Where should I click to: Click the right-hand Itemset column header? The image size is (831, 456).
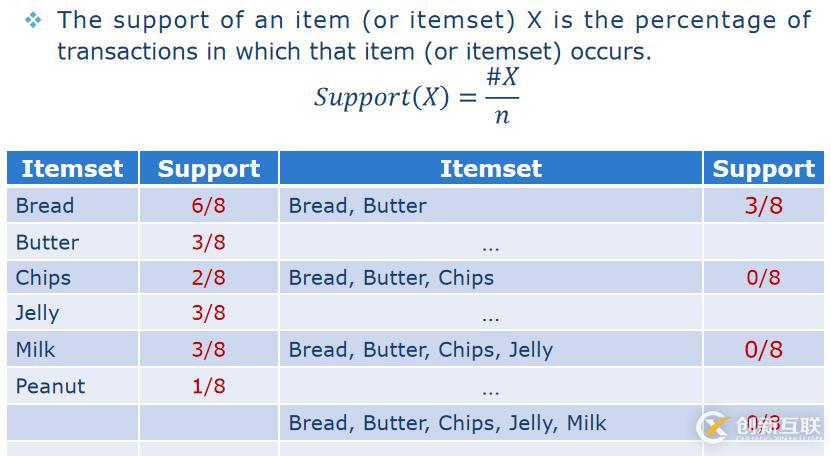[x=490, y=169]
